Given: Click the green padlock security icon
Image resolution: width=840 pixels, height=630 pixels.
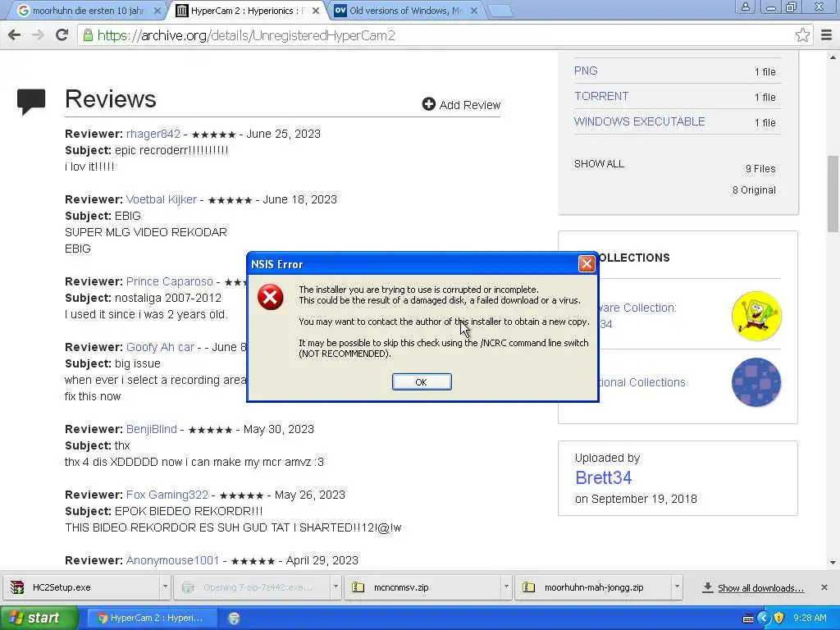Looking at the screenshot, I should pos(88,35).
